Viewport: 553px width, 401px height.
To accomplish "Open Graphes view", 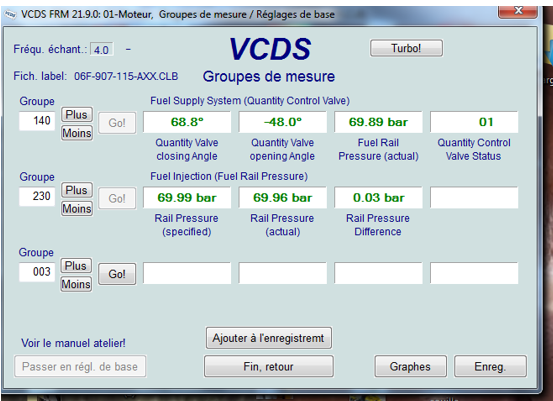I will [410, 366].
